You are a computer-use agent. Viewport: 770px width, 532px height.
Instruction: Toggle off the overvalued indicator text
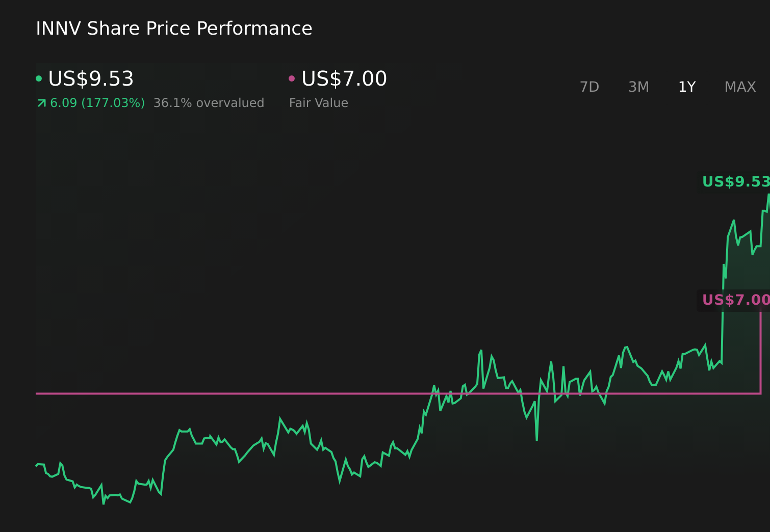click(209, 103)
